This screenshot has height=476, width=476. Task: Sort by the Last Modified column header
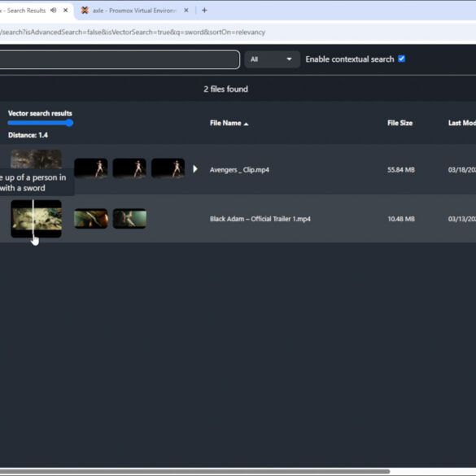[462, 123]
